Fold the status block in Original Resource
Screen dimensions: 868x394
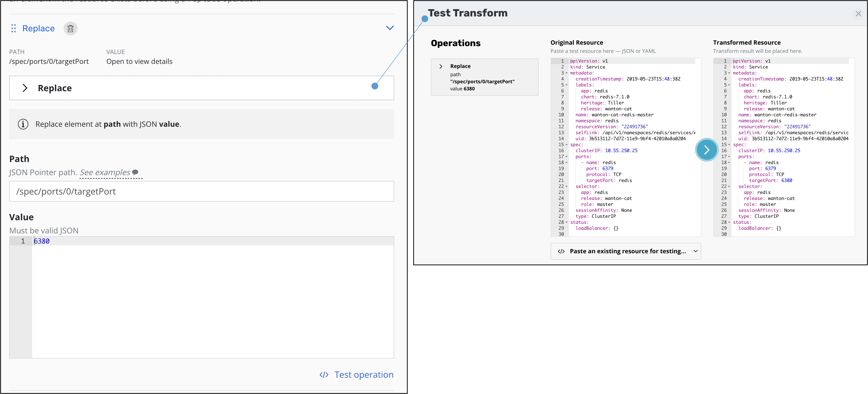point(566,222)
